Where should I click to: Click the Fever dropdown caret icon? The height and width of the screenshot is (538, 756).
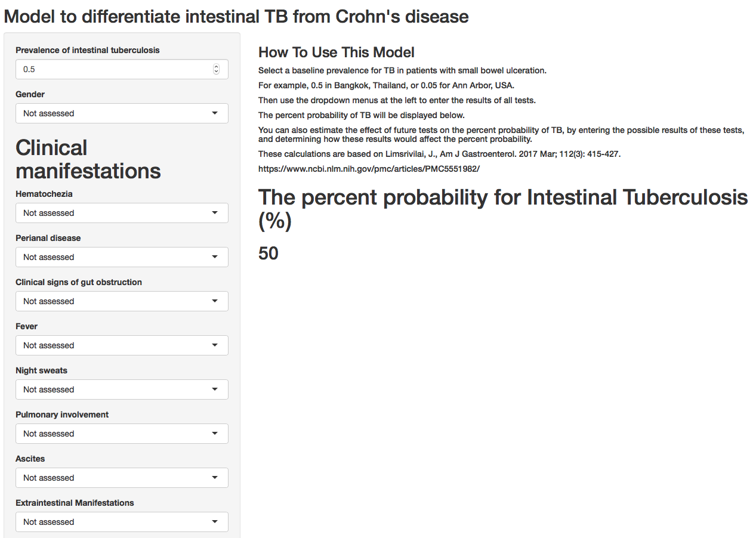(215, 345)
